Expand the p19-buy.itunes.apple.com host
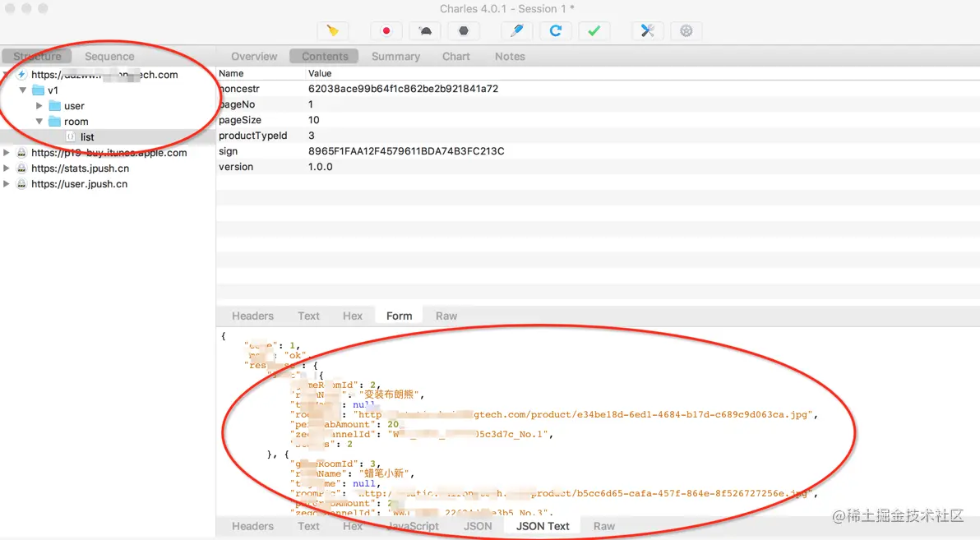Screen dimensions: 980x540 click(x=7, y=153)
